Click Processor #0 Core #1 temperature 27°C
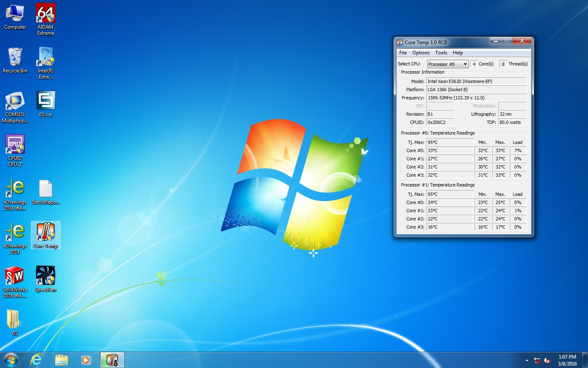This screenshot has height=368, width=588. click(x=450, y=159)
